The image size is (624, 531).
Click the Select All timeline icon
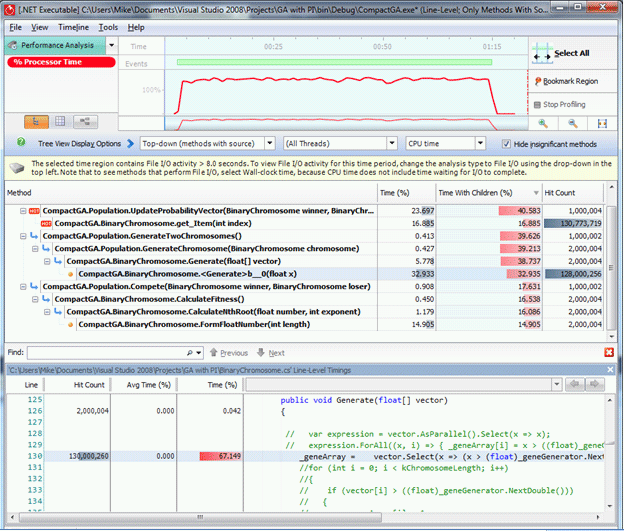pos(541,53)
